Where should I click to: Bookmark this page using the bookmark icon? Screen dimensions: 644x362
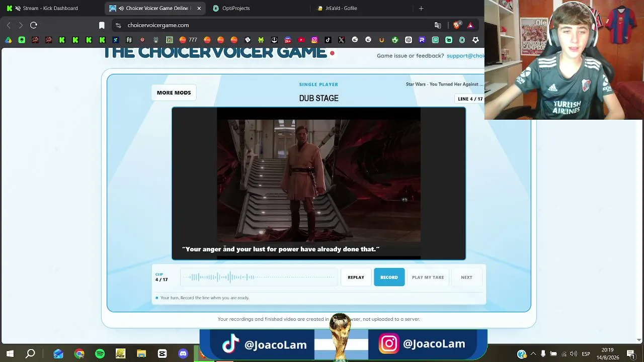pos(102,25)
